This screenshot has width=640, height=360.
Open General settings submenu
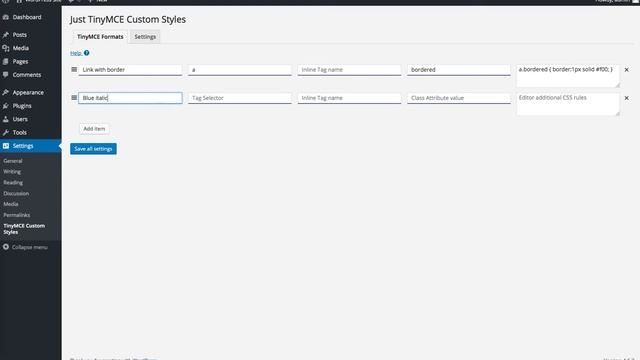click(13, 161)
